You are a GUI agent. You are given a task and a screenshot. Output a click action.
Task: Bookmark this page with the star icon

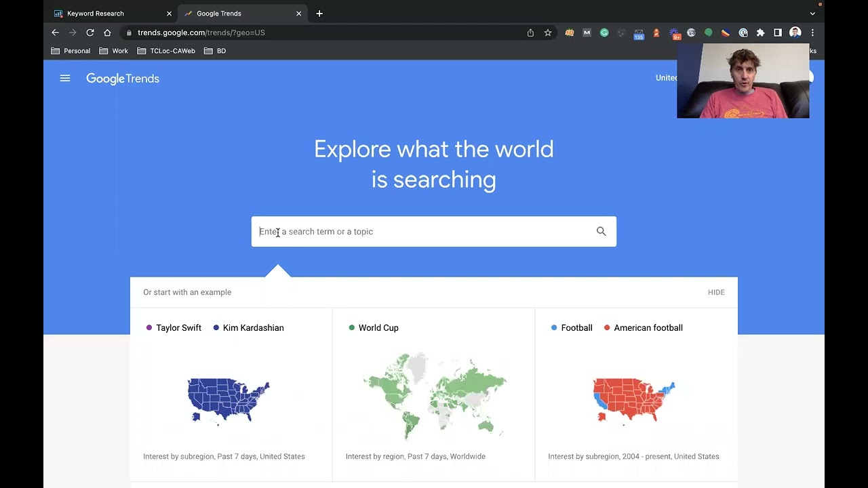(x=548, y=33)
